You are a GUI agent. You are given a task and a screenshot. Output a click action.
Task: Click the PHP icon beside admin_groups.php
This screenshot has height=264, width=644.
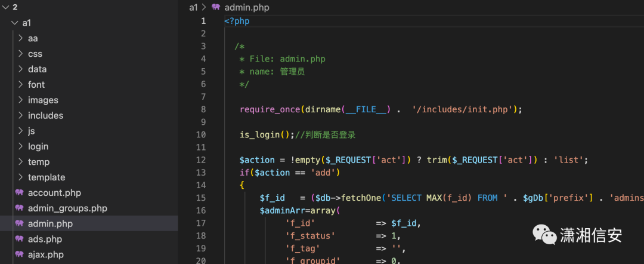pos(19,208)
